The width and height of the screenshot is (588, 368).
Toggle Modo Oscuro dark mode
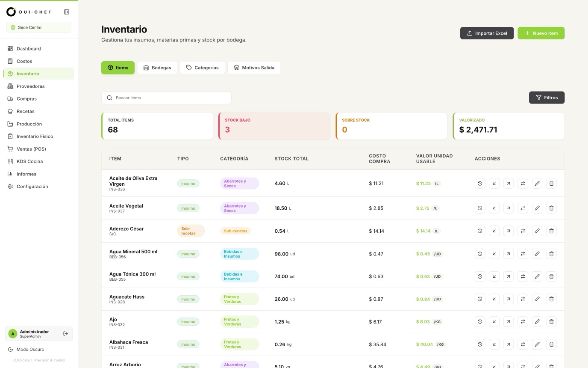click(26, 350)
